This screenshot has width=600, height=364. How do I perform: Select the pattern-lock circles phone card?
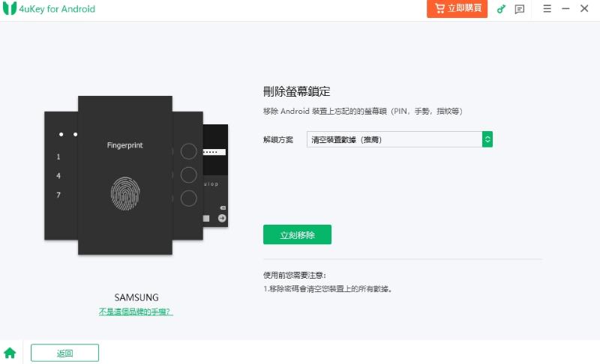click(187, 176)
